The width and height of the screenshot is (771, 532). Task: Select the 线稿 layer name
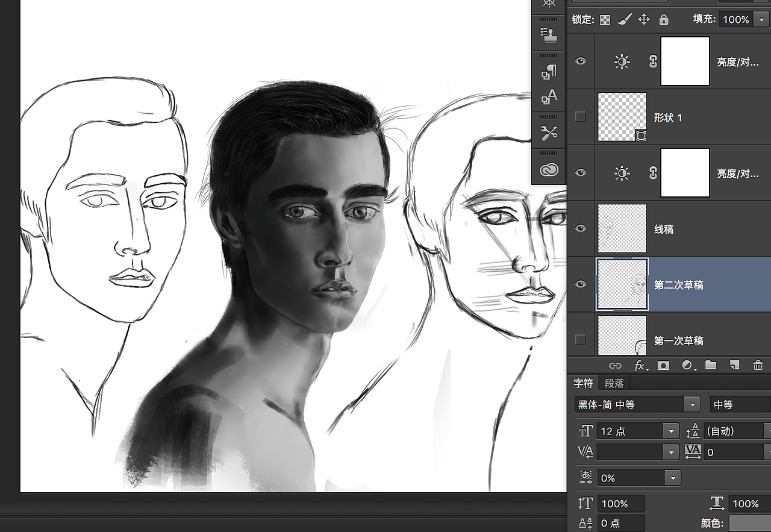[x=664, y=230]
